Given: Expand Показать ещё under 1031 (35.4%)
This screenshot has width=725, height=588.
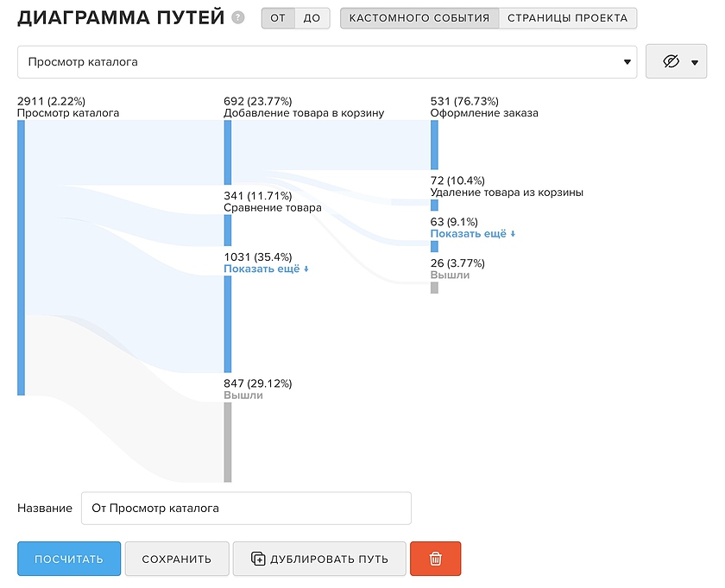Looking at the screenshot, I should pos(266,269).
